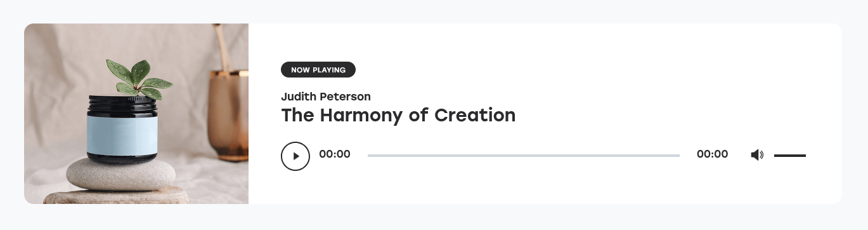The image size is (868, 230).
Task: Mute audio using the speaker icon
Action: 757,155
